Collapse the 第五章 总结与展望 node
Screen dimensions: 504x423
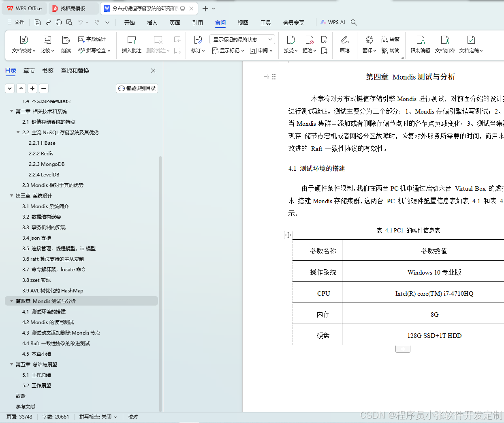click(12, 364)
